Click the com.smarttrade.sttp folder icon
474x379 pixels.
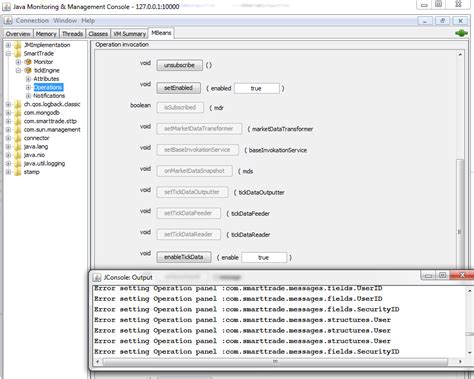click(x=18, y=121)
